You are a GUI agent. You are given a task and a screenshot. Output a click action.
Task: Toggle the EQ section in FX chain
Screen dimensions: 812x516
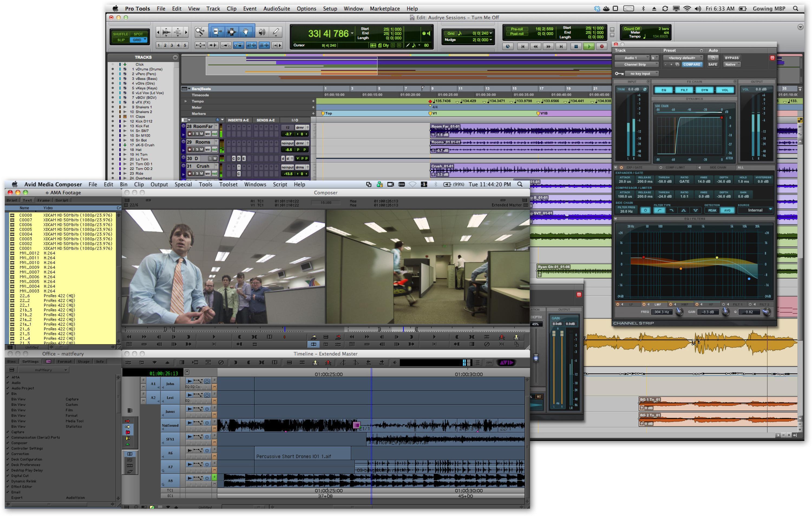click(663, 90)
